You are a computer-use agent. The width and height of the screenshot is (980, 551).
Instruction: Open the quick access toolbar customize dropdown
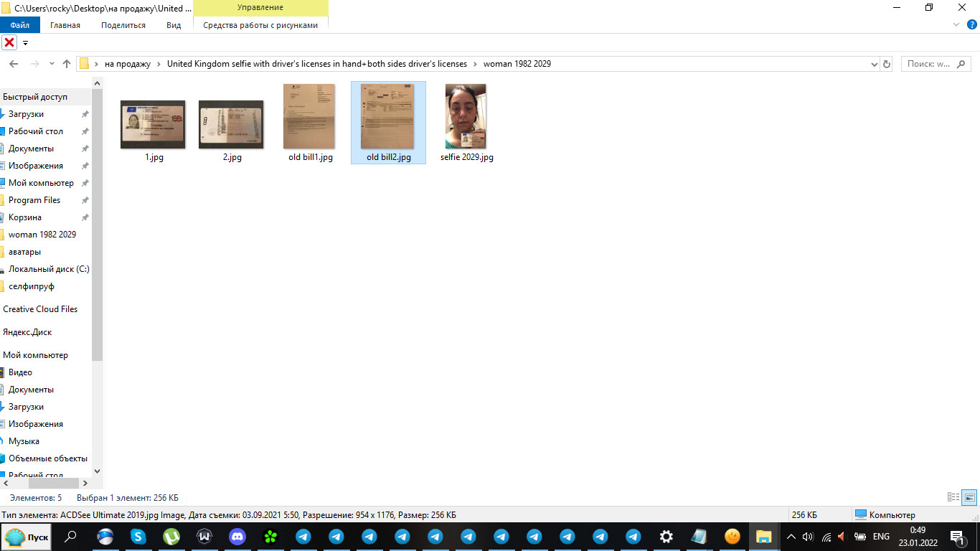click(26, 43)
